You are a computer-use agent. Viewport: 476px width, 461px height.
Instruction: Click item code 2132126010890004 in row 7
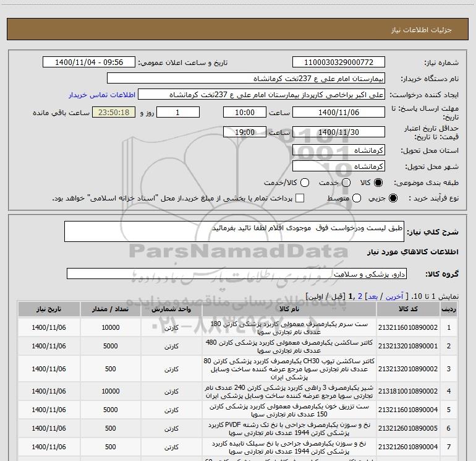pos(408,447)
